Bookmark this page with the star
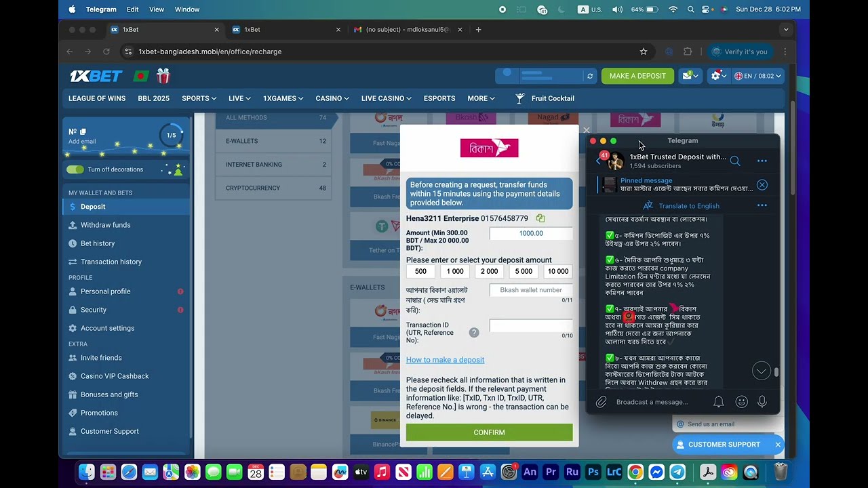Screen dimensions: 868x488 (644, 52)
